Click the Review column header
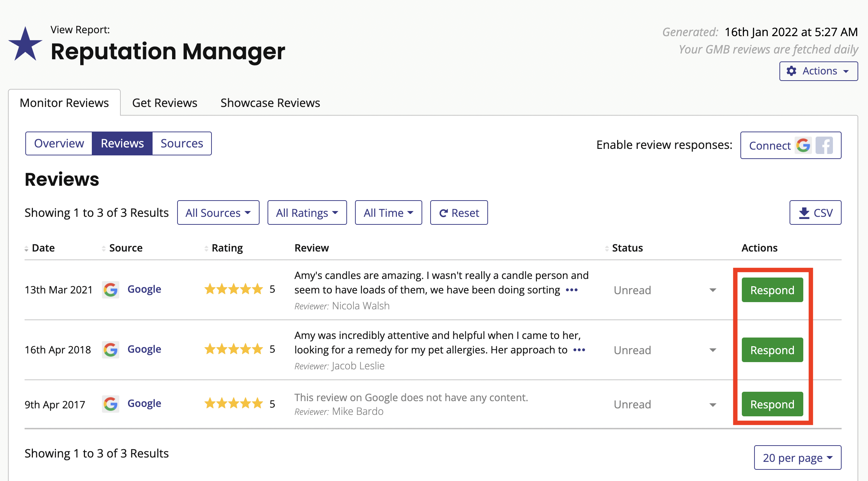This screenshot has height=481, width=868. pyautogui.click(x=312, y=248)
